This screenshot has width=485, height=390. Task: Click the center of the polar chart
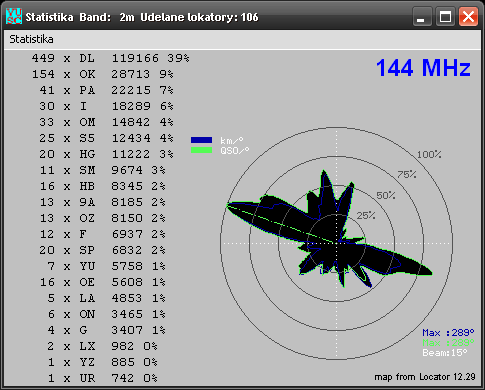point(336,243)
